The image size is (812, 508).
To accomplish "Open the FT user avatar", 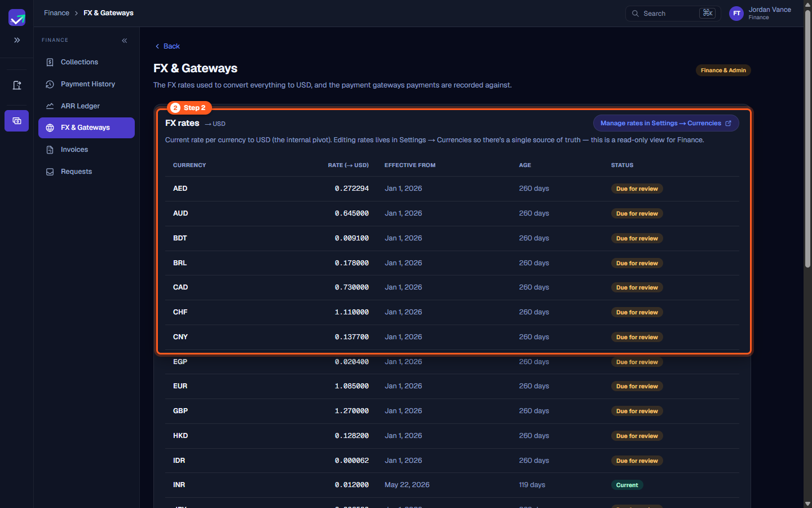I will [736, 14].
